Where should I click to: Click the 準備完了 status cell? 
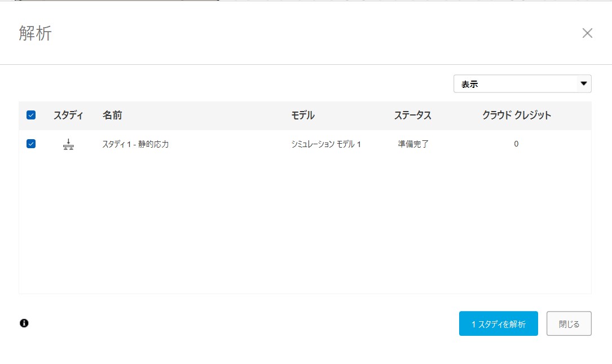pyautogui.click(x=413, y=144)
